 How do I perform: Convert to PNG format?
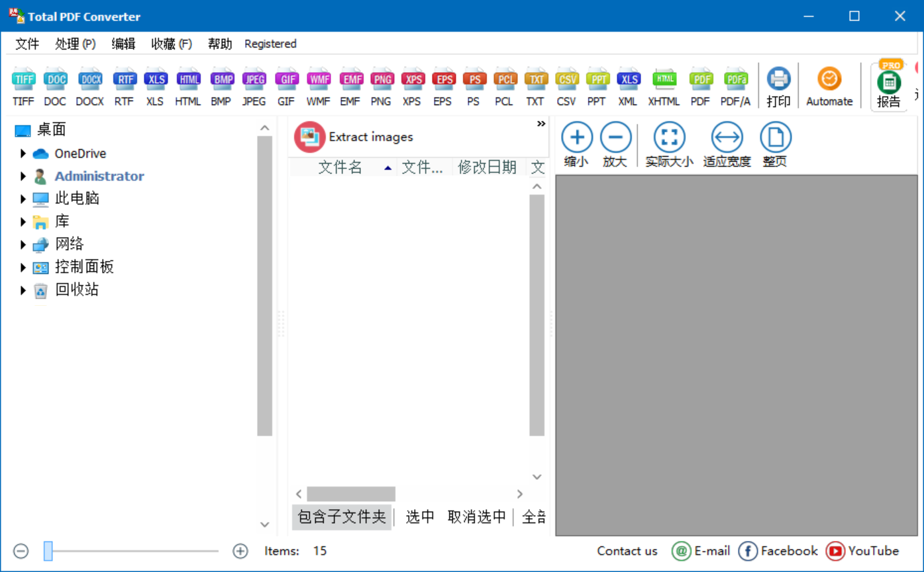coord(381,86)
